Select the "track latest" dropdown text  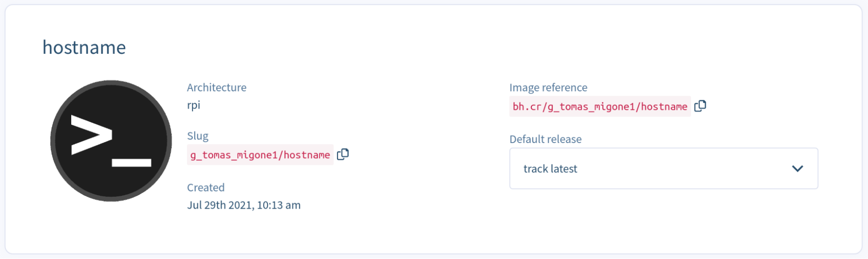(x=550, y=169)
